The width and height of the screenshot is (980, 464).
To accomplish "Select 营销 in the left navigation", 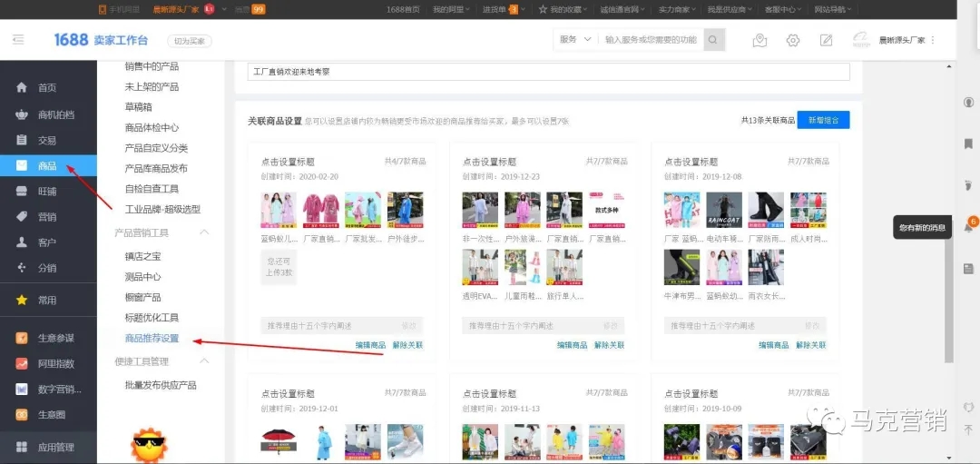I will [46, 217].
